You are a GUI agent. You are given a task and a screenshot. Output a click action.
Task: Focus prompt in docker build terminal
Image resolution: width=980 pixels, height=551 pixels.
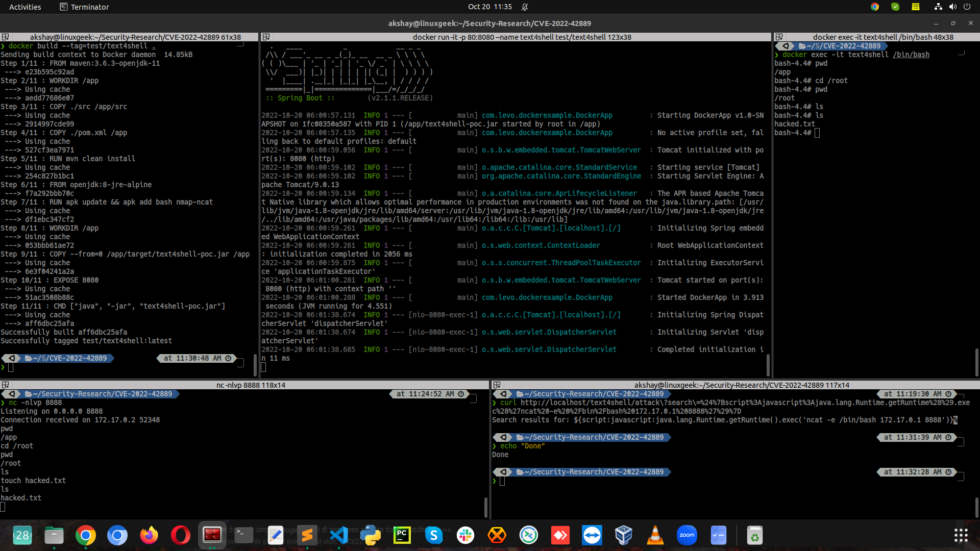10,367
